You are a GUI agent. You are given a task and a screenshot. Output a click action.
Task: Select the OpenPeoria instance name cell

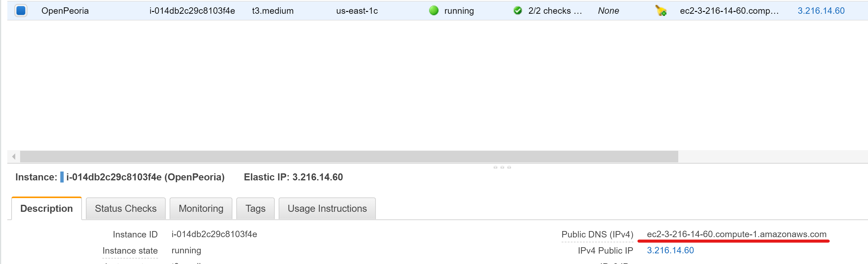click(65, 10)
